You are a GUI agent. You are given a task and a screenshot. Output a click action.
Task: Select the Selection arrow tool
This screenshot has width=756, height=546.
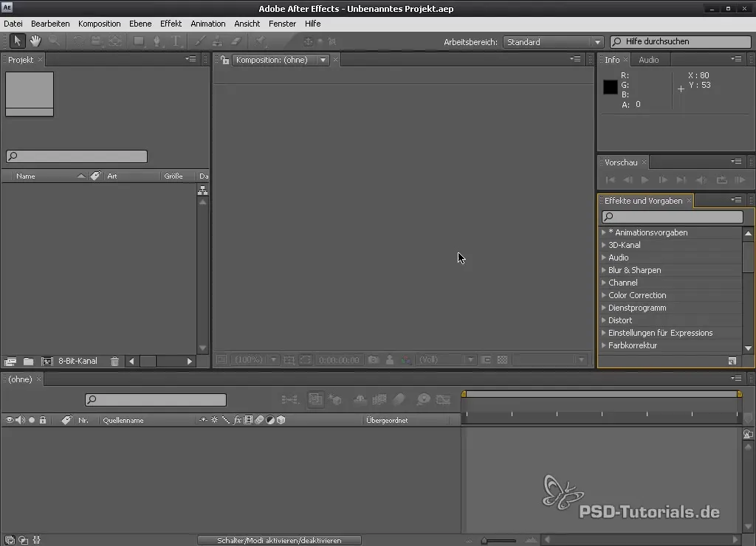18,41
